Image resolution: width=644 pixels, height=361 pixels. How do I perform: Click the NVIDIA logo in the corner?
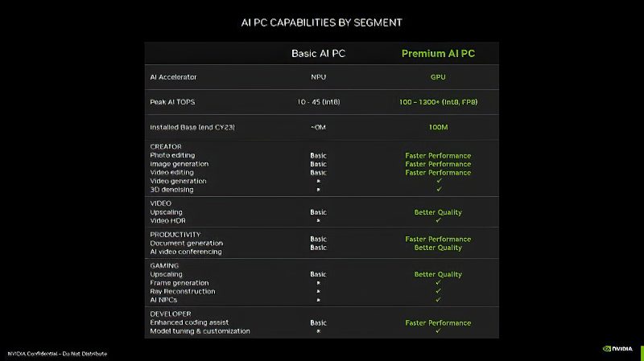point(617,349)
